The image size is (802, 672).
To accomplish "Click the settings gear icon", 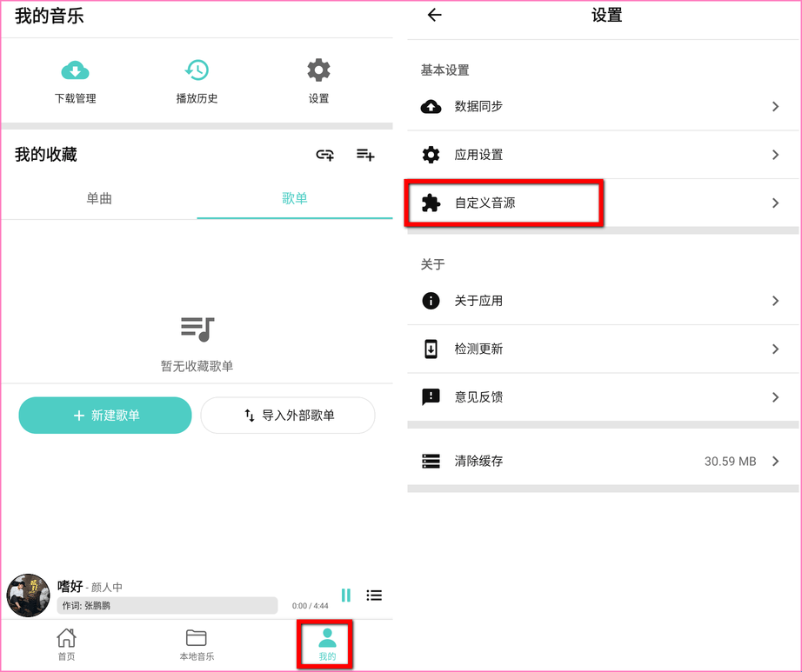I will (x=318, y=70).
